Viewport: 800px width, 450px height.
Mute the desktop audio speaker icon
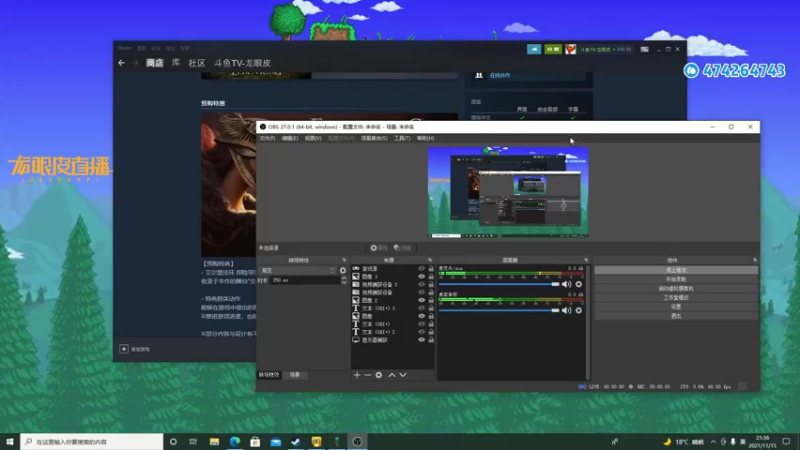(566, 310)
